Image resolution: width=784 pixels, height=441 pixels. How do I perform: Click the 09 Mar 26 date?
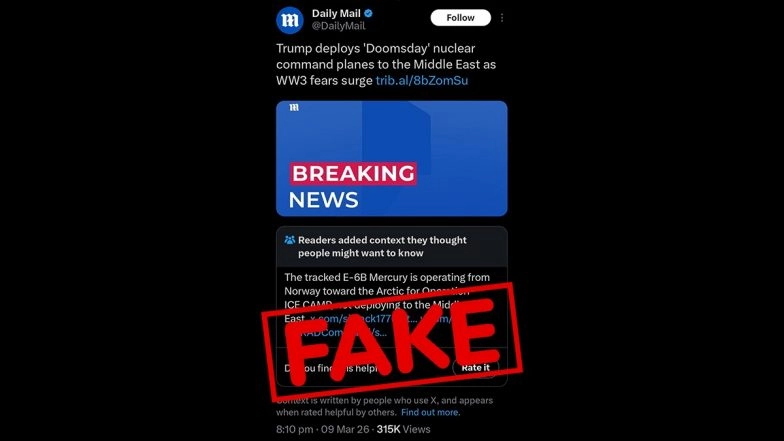pos(344,430)
